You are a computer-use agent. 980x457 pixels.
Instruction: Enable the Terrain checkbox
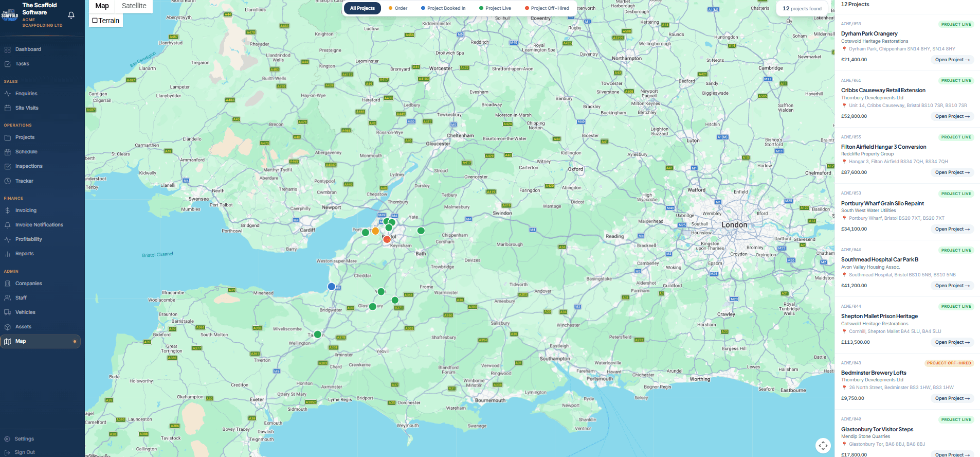pos(95,21)
